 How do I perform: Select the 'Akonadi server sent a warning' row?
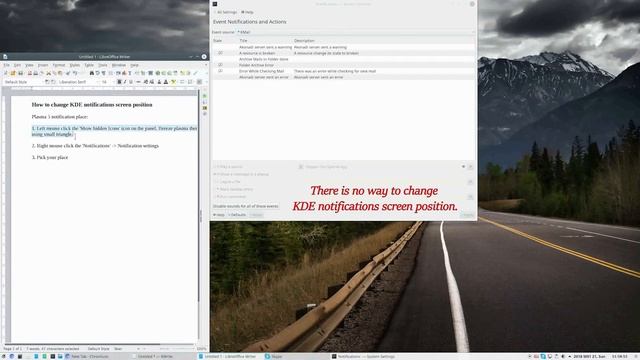[x=343, y=47]
